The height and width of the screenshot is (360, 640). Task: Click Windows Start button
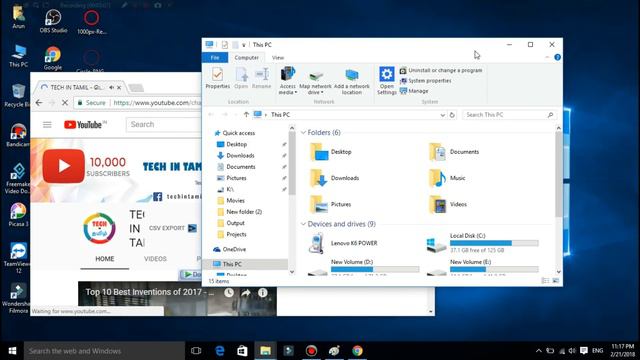[x=12, y=351]
